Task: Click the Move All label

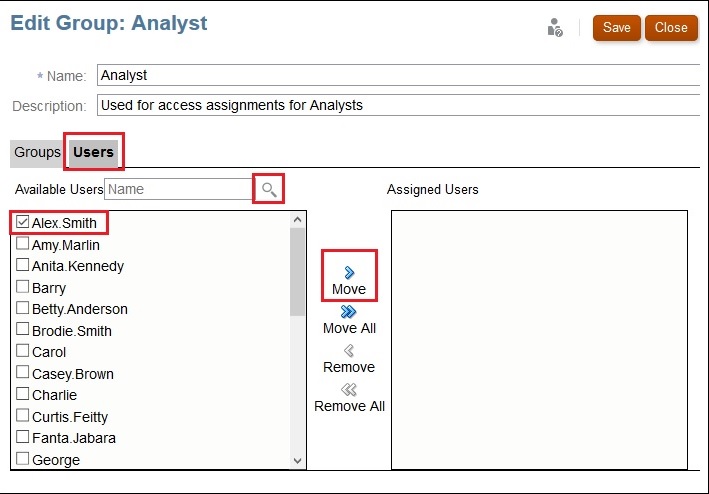Action: pos(350,328)
